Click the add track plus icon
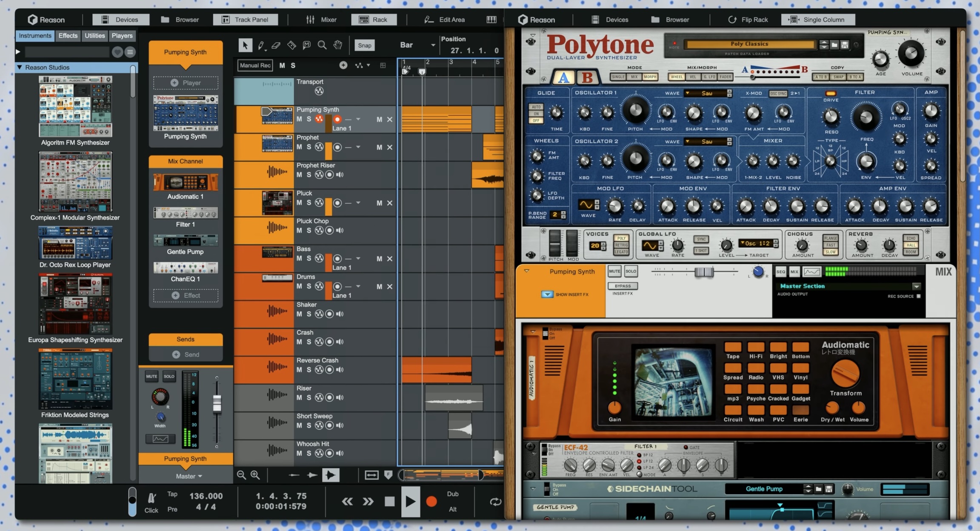 (x=343, y=65)
